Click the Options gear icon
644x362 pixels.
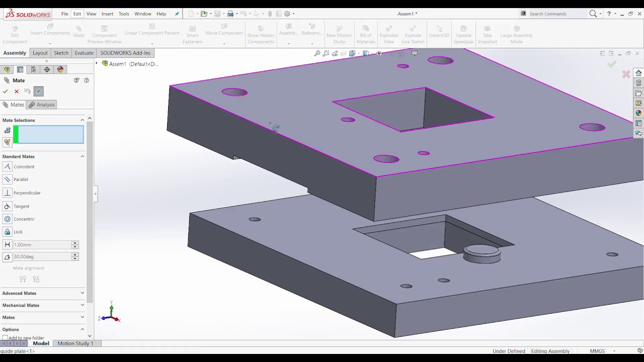click(x=287, y=14)
